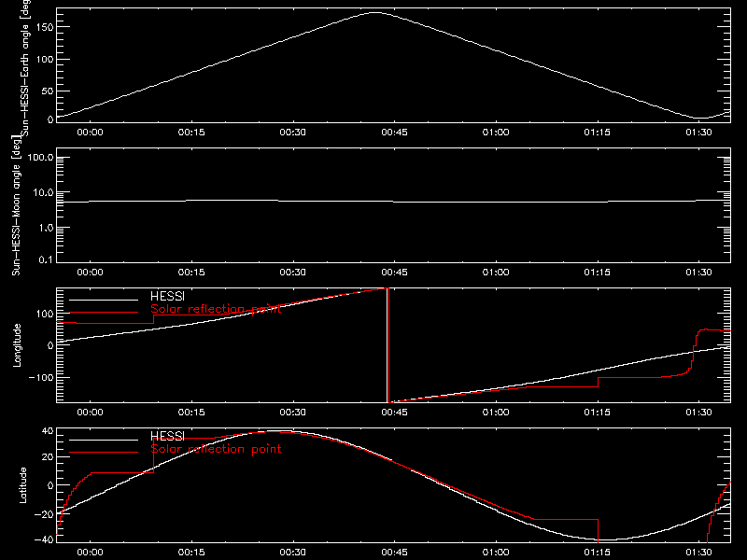
Task: Click the longitude wrap-around vertical line near 00:45
Action: point(388,345)
